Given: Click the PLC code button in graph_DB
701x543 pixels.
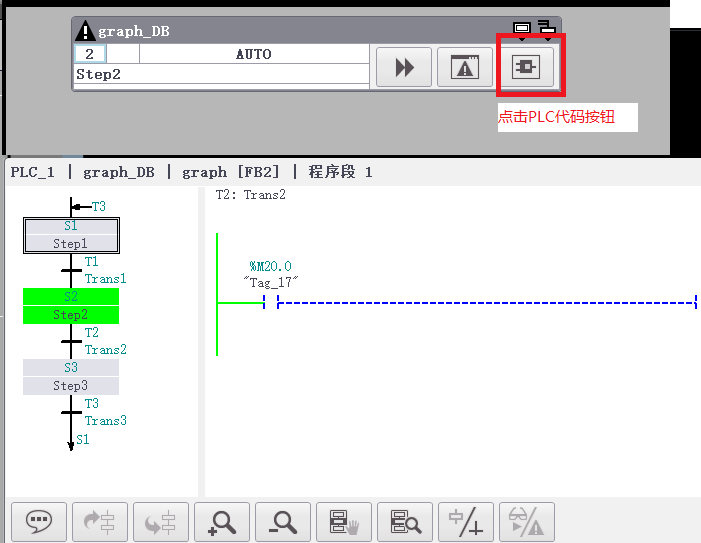Looking at the screenshot, I should point(526,67).
